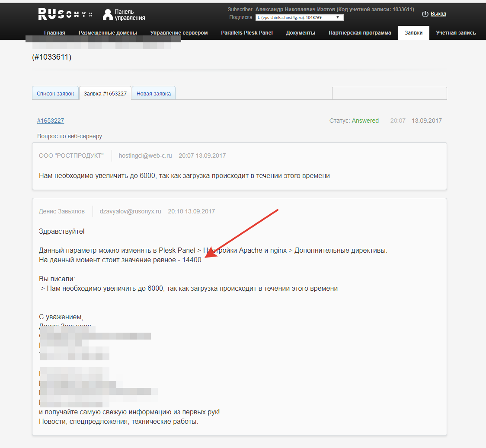Select the Заявки menu tab

pos(413,33)
